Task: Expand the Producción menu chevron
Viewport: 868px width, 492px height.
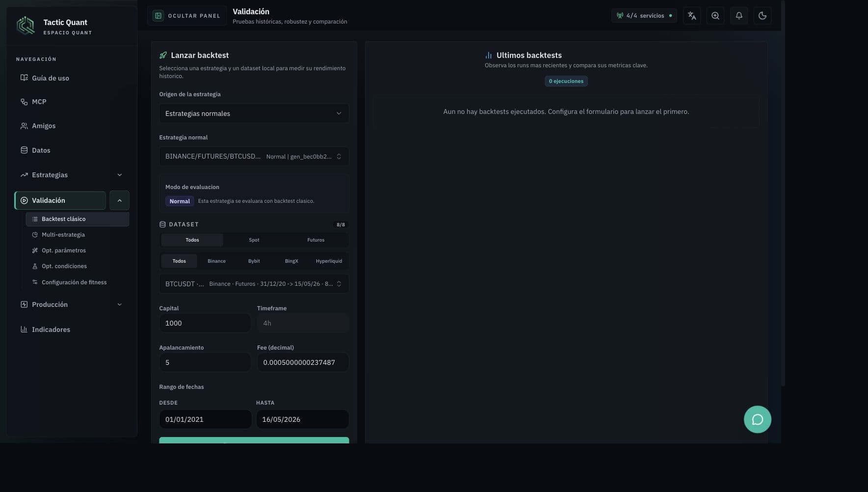Action: [x=120, y=304]
